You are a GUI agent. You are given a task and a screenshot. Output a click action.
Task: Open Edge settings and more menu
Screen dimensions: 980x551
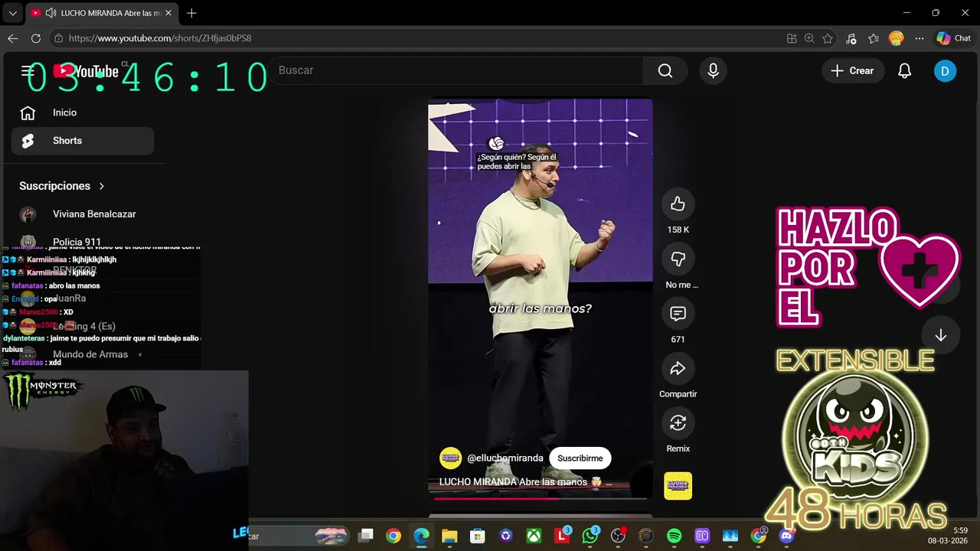click(x=919, y=38)
